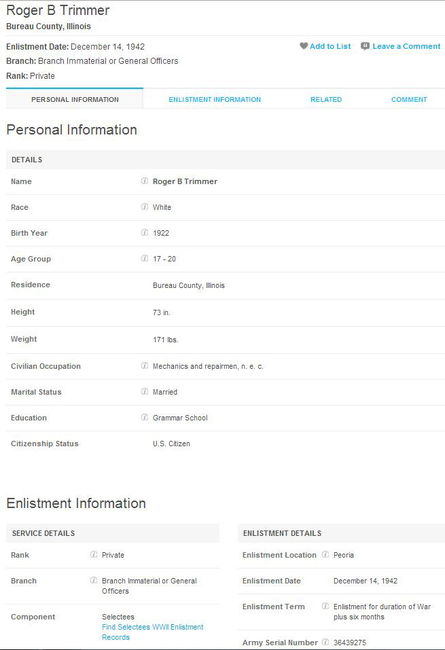Open the Related tab
Viewport: 445px width, 650px height.
[x=326, y=99]
